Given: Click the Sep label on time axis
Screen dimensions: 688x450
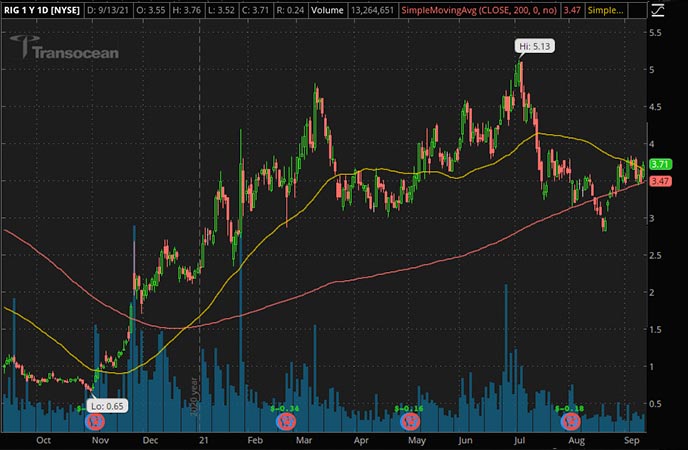Looking at the screenshot, I should pos(631,440).
